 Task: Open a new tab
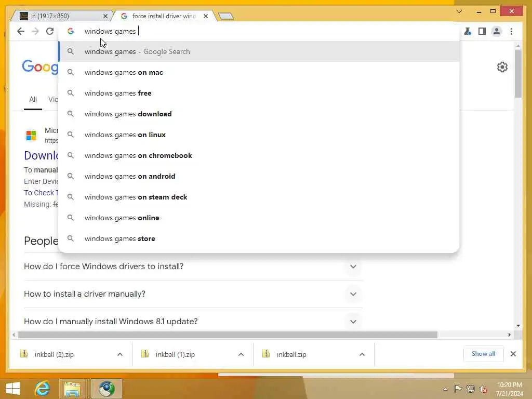pos(225,16)
